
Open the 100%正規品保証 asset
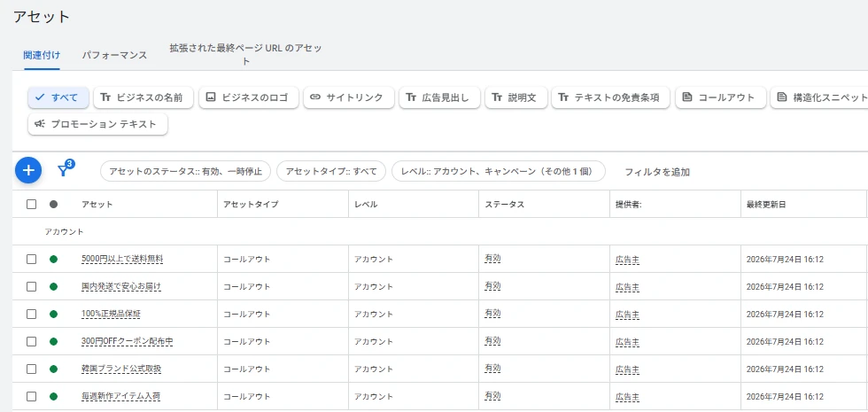(111, 314)
